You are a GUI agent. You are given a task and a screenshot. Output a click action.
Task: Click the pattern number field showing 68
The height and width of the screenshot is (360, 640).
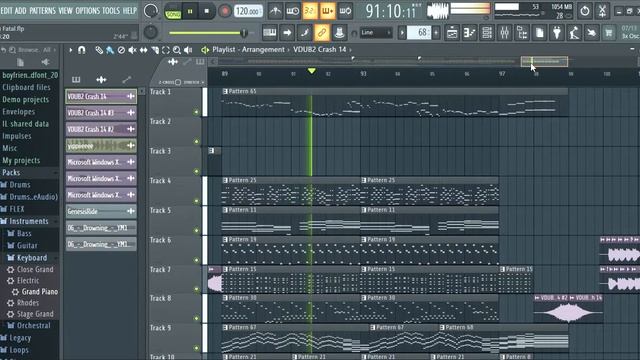[419, 33]
